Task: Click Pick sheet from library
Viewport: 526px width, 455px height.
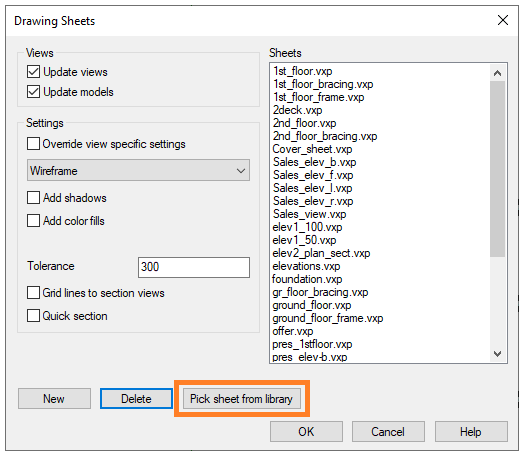Action: click(242, 399)
